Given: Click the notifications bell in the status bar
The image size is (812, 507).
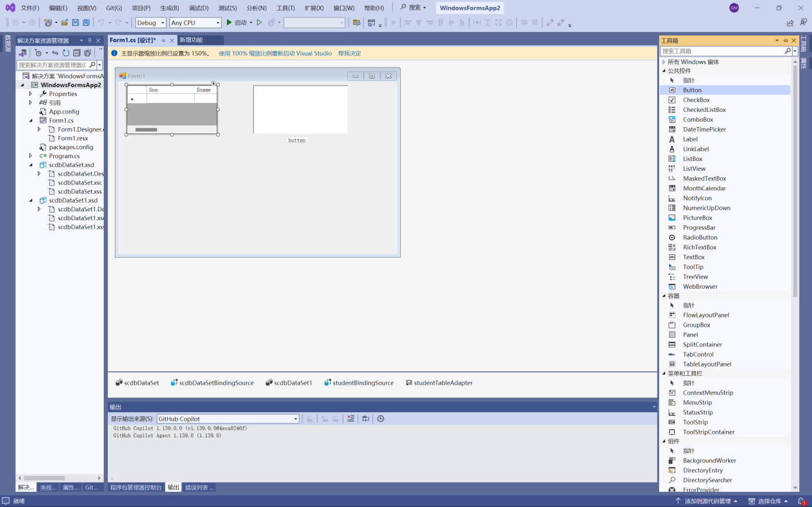Looking at the screenshot, I should click(801, 501).
